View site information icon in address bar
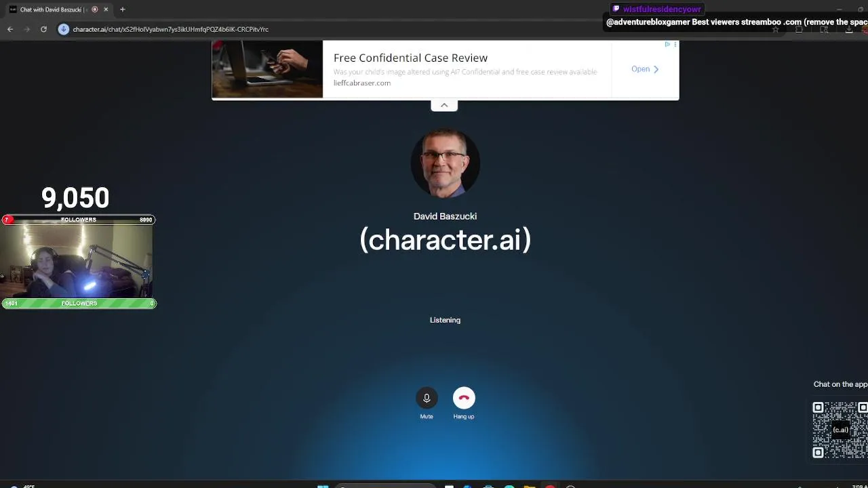The width and height of the screenshot is (868, 488). point(64,29)
